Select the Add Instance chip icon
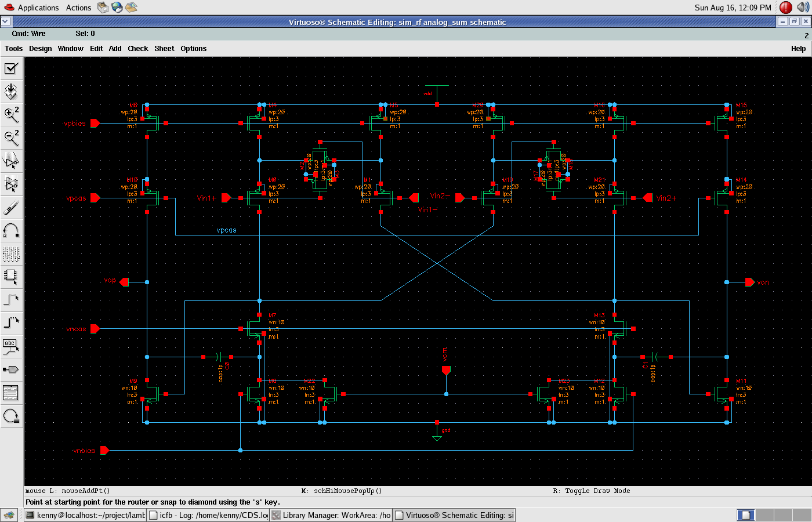812x522 pixels. [11, 277]
